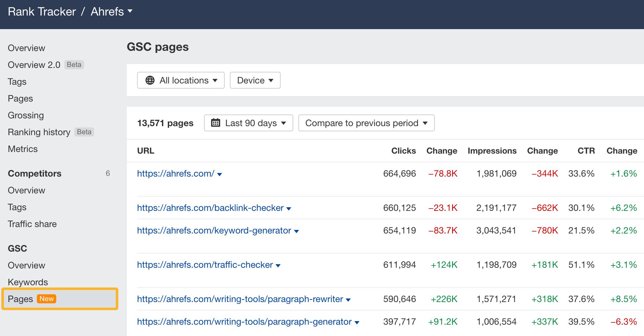Screen dimensions: 644x336
Task: Open Pages under the main sidebar section
Action: click(x=20, y=98)
